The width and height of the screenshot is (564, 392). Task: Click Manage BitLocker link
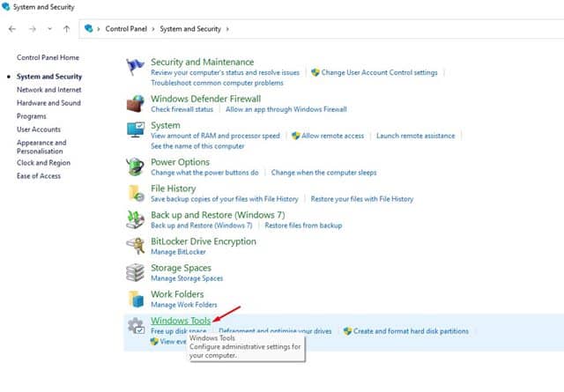pos(178,252)
